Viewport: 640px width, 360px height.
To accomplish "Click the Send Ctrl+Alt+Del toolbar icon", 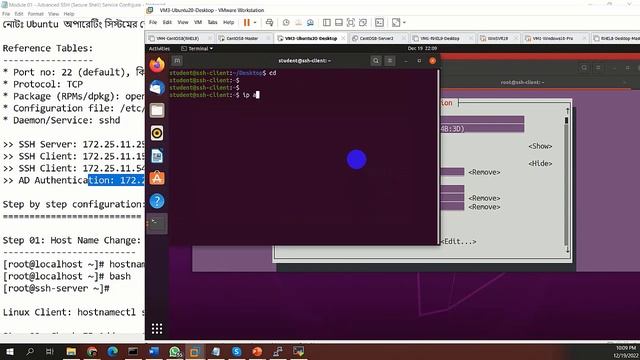I will tap(269, 22).
